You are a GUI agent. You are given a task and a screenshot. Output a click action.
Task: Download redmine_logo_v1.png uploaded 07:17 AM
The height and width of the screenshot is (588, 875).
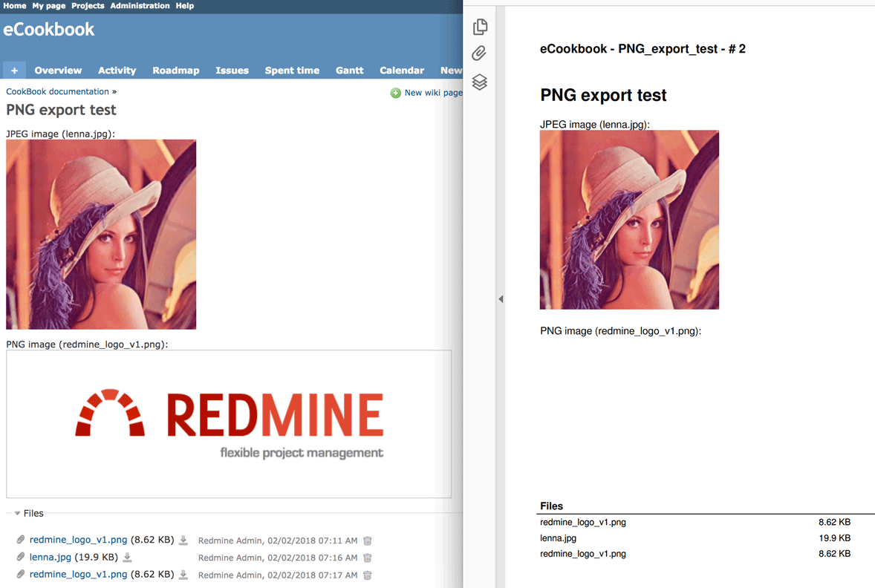[x=183, y=575]
